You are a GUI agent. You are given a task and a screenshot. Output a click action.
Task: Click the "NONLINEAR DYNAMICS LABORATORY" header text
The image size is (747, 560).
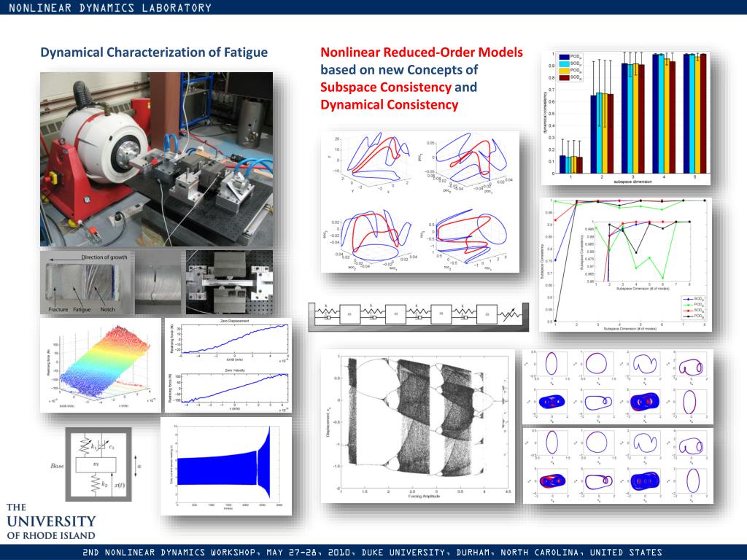click(x=110, y=7)
